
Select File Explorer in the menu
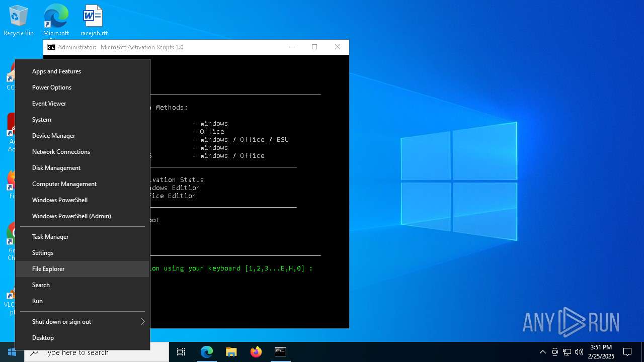(83, 269)
